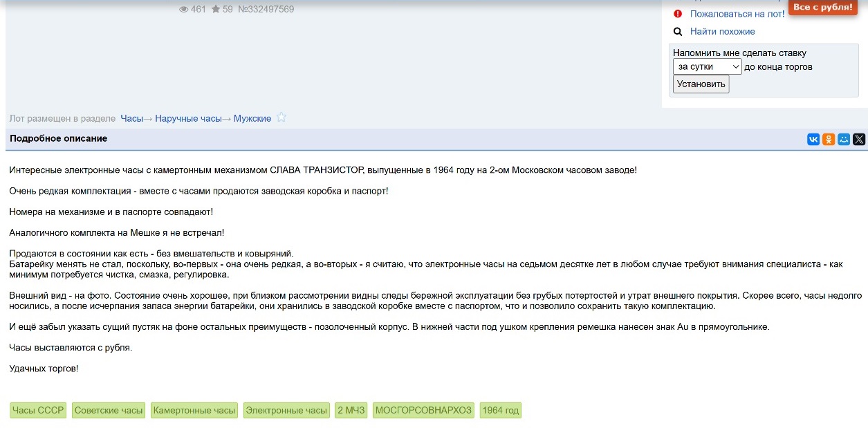Share the lot on VK
This screenshot has height=428, width=868.
(x=813, y=139)
